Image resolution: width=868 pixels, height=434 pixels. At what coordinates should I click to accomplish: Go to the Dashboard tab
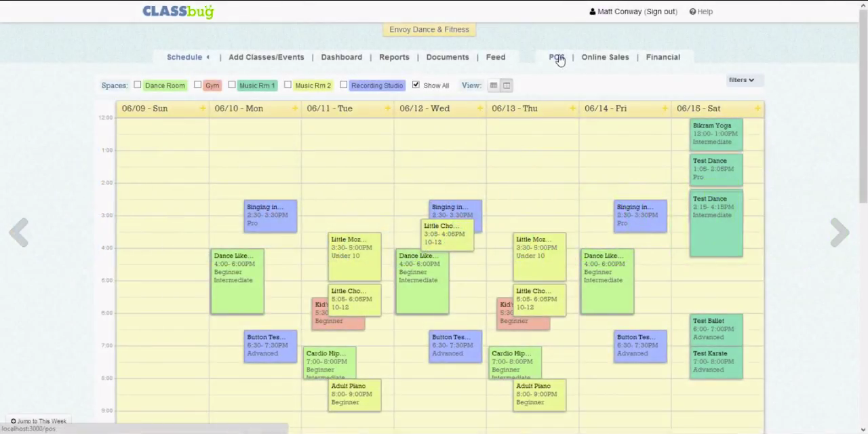(x=341, y=57)
